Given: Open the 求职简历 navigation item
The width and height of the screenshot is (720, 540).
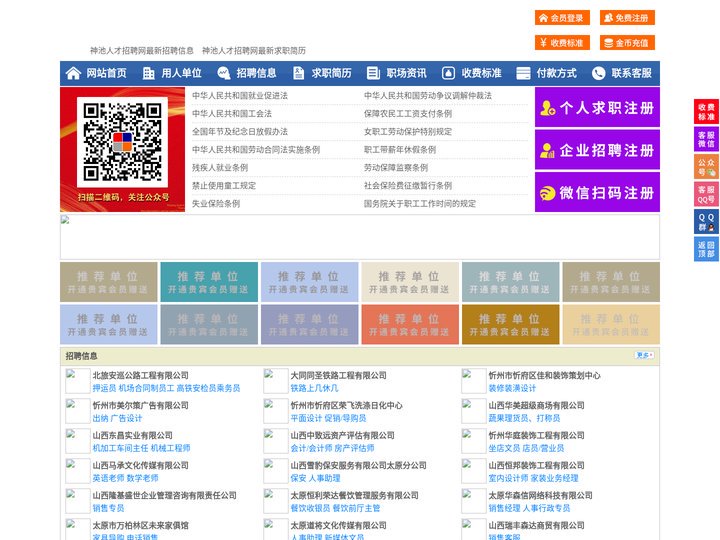Looking at the screenshot, I should (332, 73).
